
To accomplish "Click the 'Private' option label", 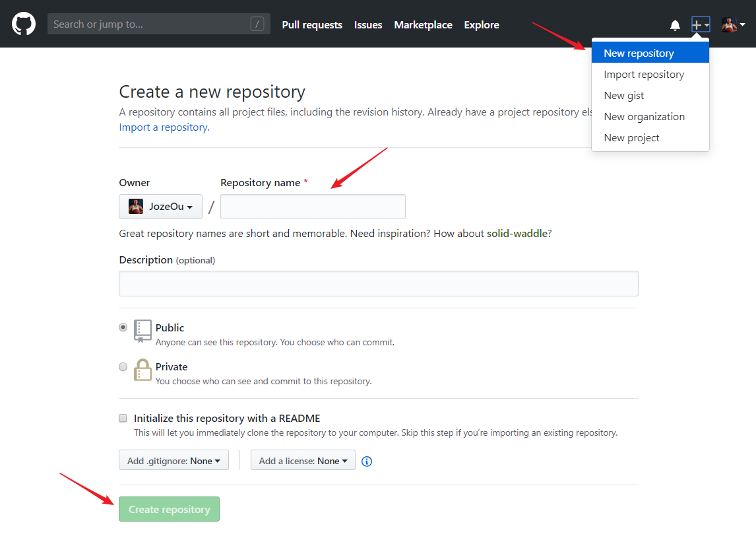I will [171, 366].
